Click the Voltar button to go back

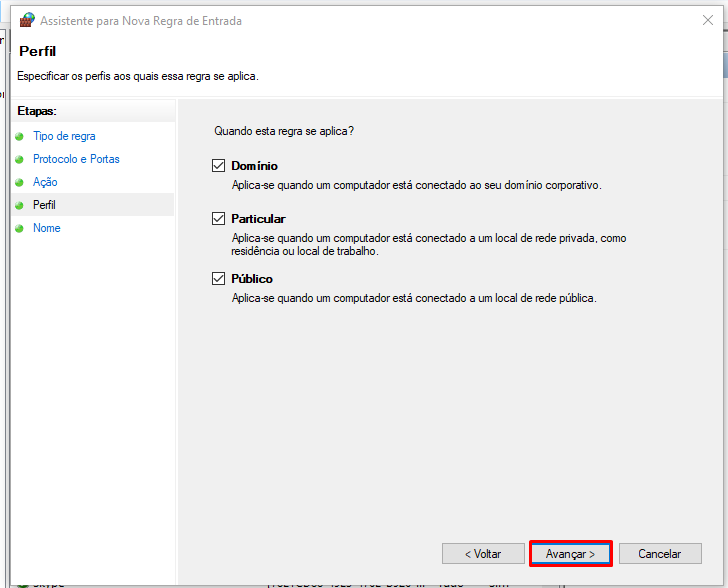(x=483, y=553)
